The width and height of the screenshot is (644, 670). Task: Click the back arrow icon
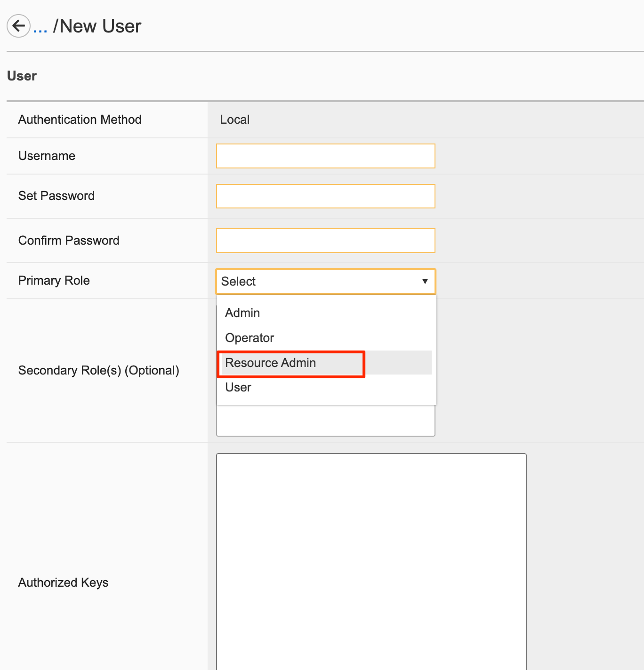point(18,25)
